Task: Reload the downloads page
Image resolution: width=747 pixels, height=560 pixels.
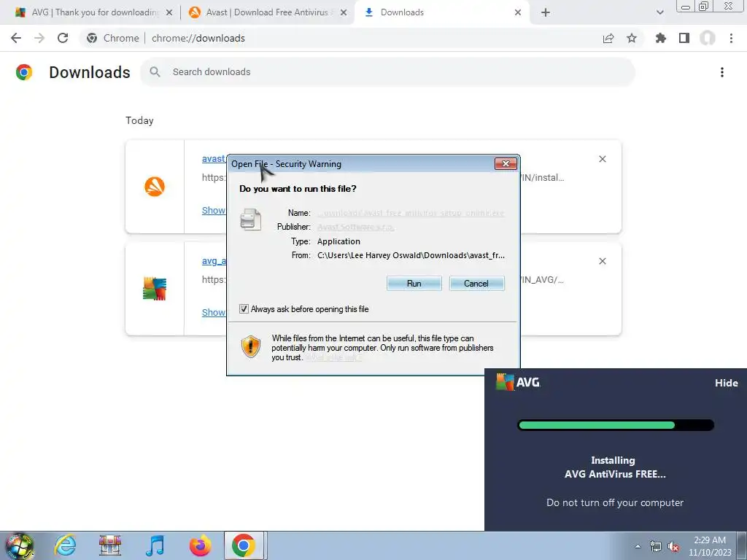Action: pyautogui.click(x=63, y=38)
